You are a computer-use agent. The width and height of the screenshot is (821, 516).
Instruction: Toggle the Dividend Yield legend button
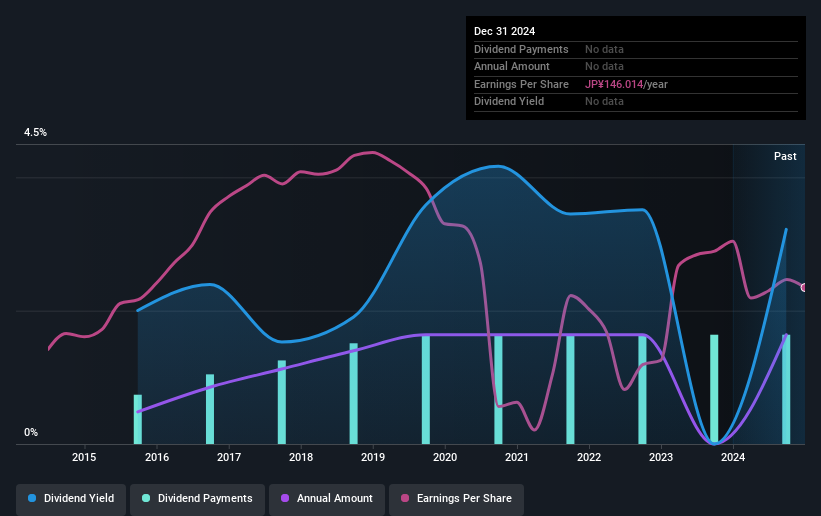pyautogui.click(x=71, y=498)
